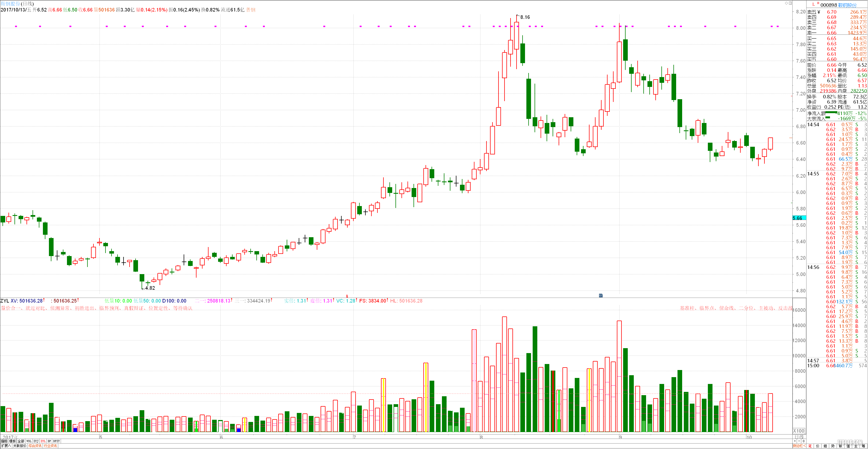The height and width of the screenshot is (449, 868).
Task: Click month 8 marker on time axis
Action: [481, 437]
